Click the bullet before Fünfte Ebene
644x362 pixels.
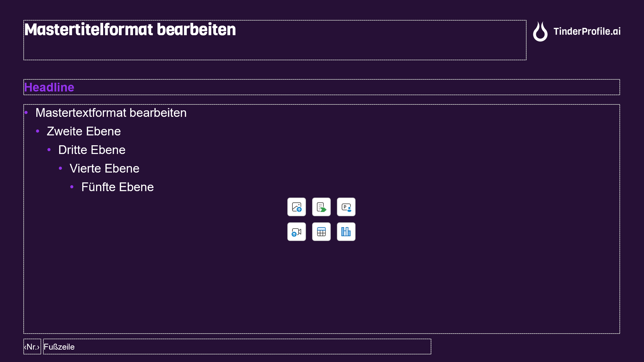click(x=72, y=187)
